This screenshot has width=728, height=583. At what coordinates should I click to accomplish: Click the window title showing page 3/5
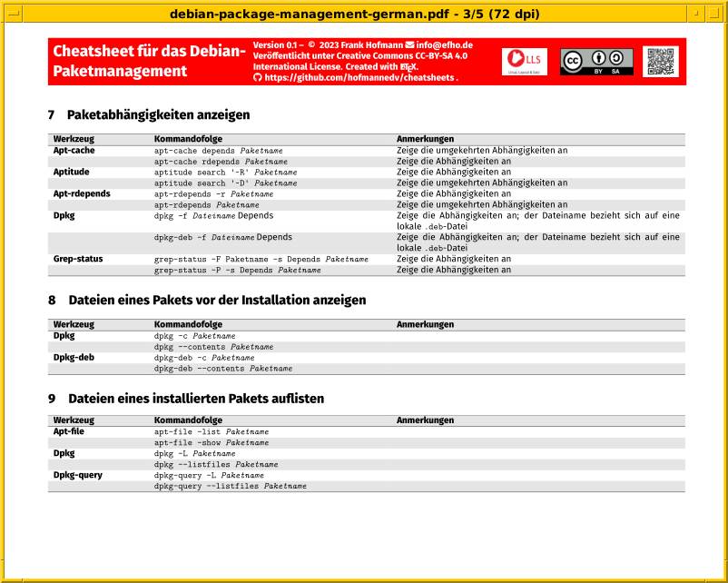coord(364,14)
